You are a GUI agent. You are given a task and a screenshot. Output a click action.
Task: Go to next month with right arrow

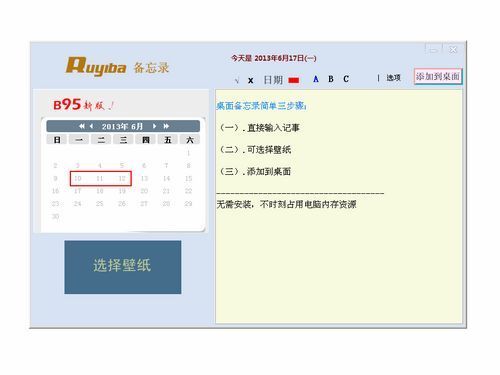coord(154,126)
